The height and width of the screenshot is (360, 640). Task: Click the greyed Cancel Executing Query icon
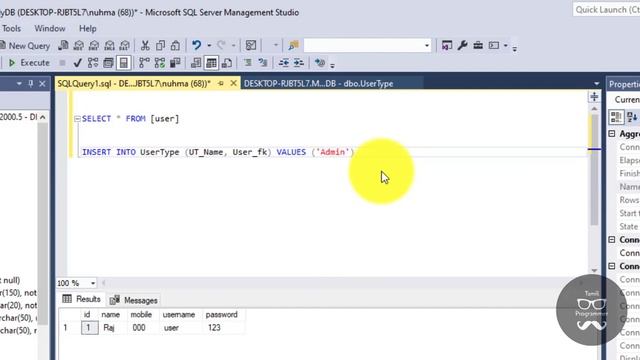(62, 63)
